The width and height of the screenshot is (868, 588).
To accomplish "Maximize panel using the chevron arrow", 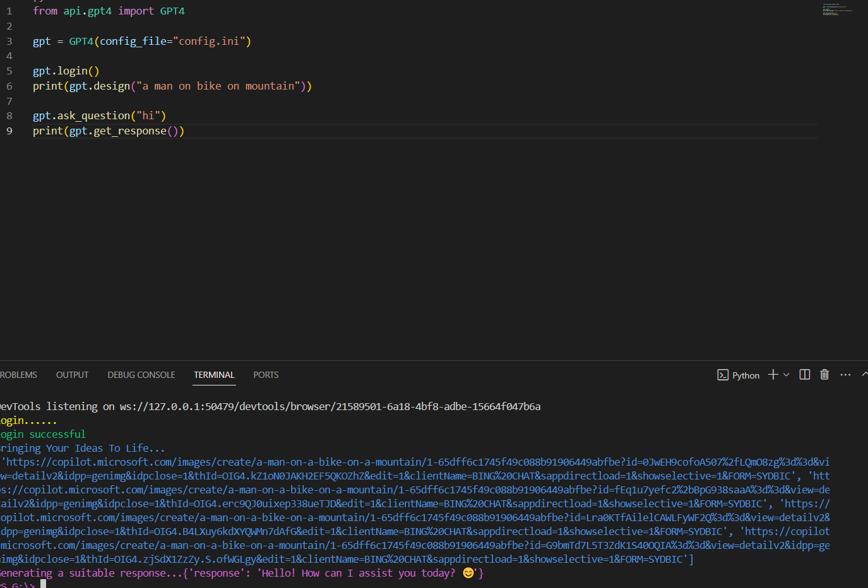I will pyautogui.click(x=864, y=375).
